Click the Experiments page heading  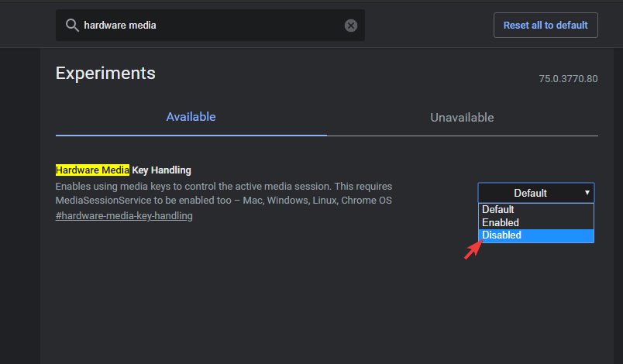105,74
